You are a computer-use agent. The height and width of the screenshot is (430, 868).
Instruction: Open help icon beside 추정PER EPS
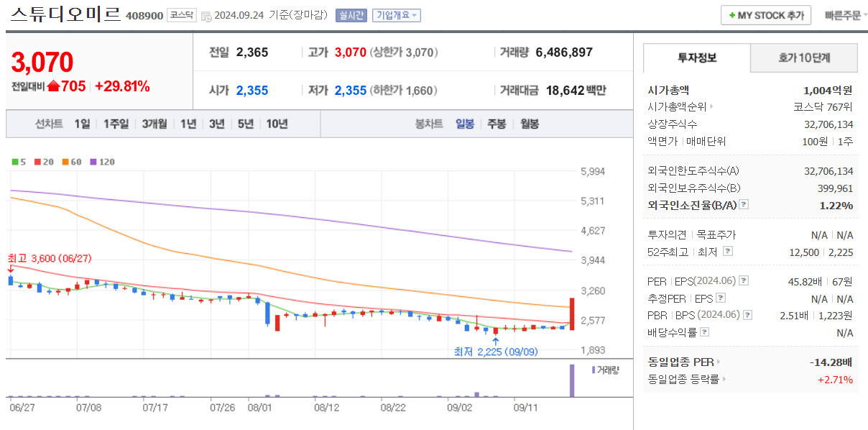[x=721, y=298]
